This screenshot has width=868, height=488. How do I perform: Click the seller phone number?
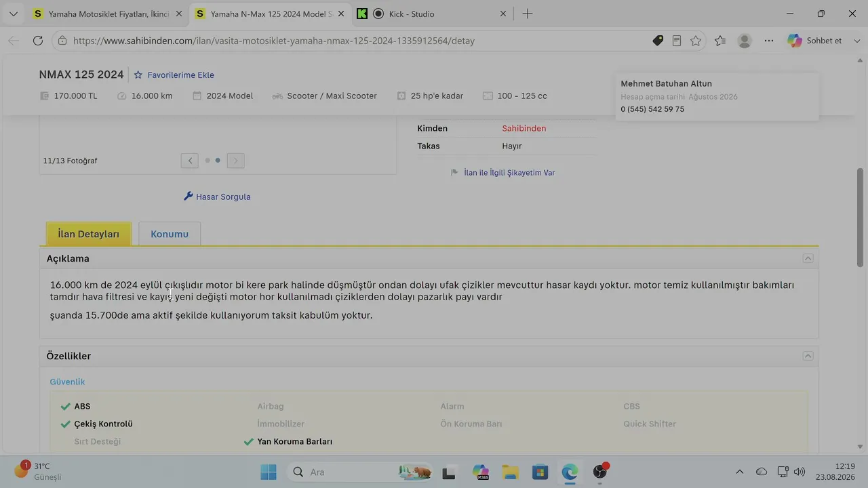tap(652, 109)
